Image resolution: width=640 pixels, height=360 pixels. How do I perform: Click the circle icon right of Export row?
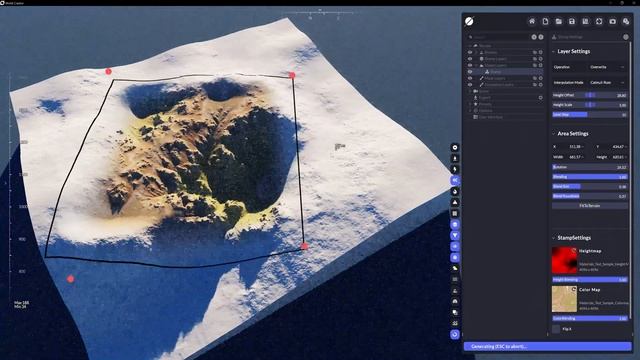[x=540, y=98]
